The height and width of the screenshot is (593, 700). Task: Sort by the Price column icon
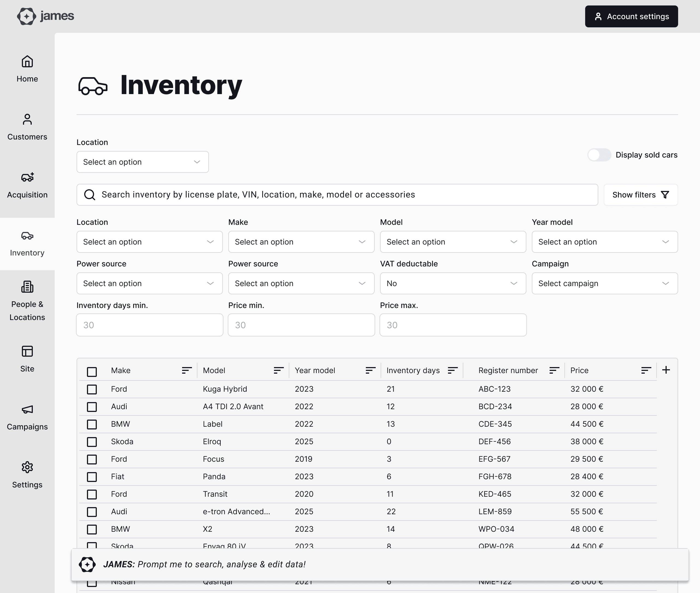(646, 370)
